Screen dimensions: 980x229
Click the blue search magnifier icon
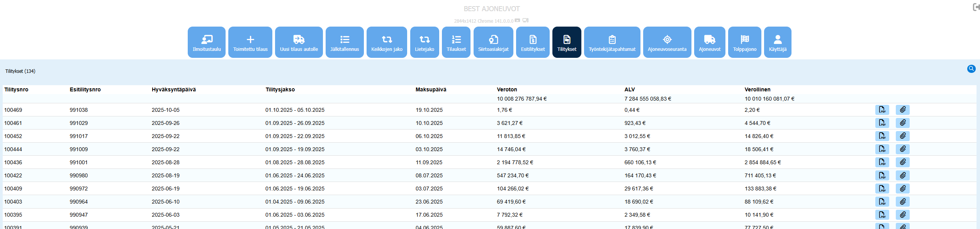coord(971,69)
